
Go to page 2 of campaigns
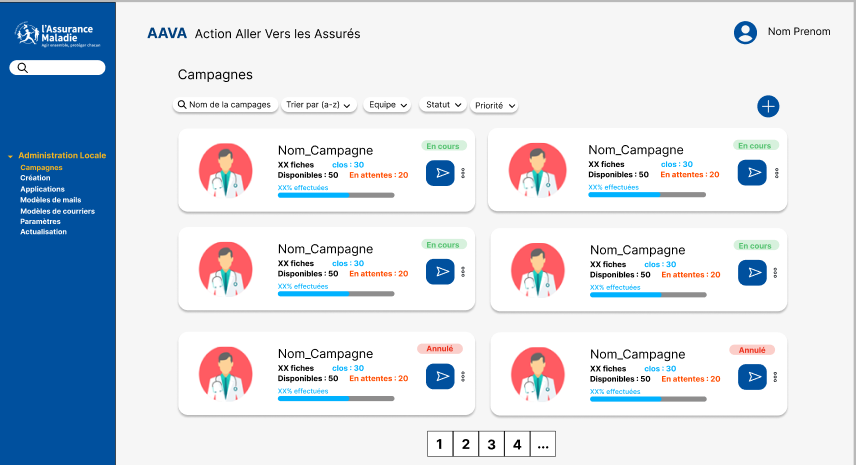click(465, 444)
